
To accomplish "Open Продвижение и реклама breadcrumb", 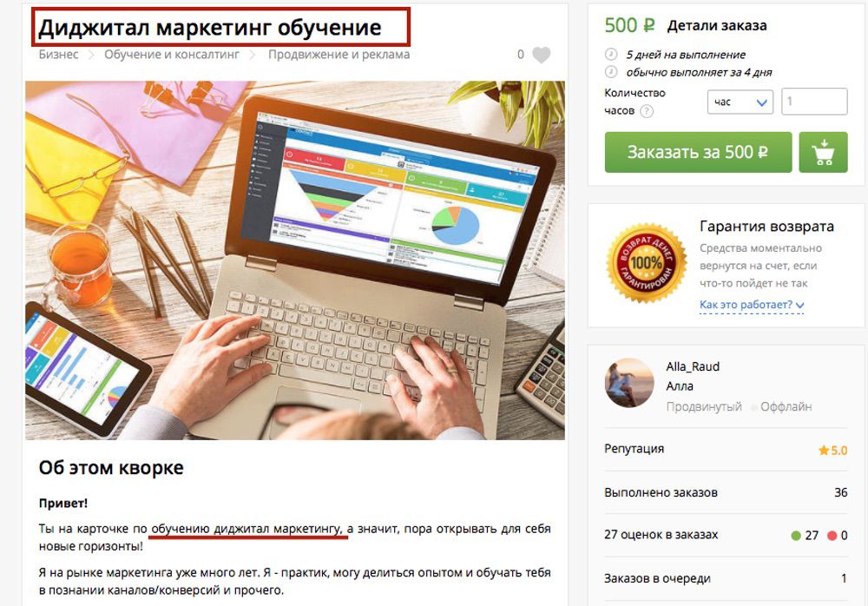I will (x=339, y=55).
